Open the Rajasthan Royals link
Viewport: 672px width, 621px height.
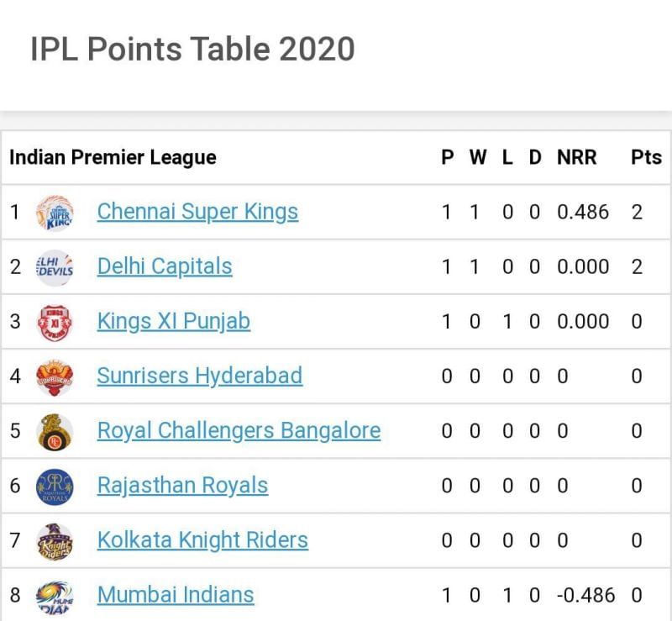point(182,486)
